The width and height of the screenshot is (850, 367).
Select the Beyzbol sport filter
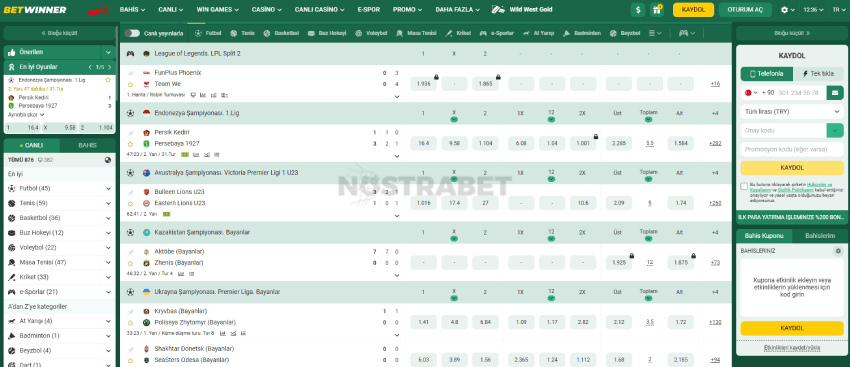[x=625, y=33]
